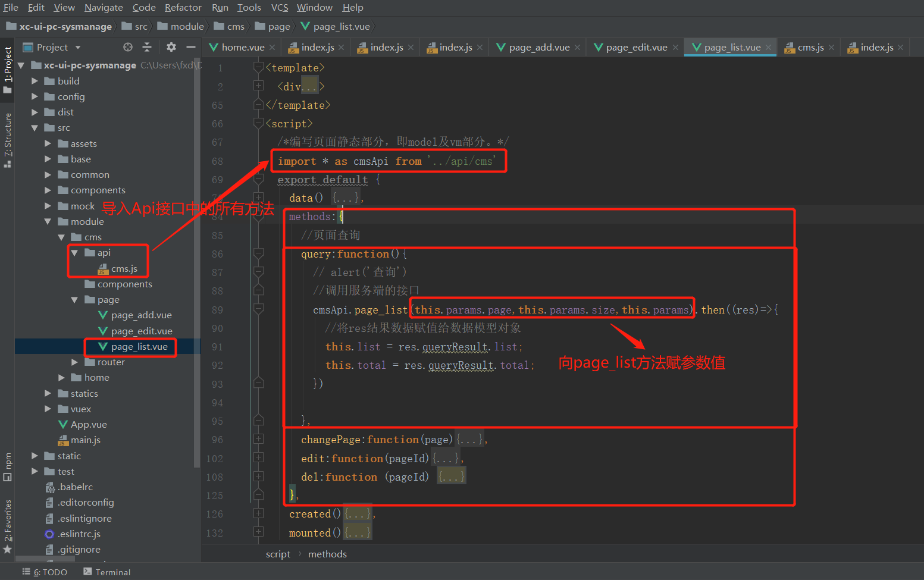Click line number 89 in gutter
The width and height of the screenshot is (924, 580).
(x=217, y=310)
